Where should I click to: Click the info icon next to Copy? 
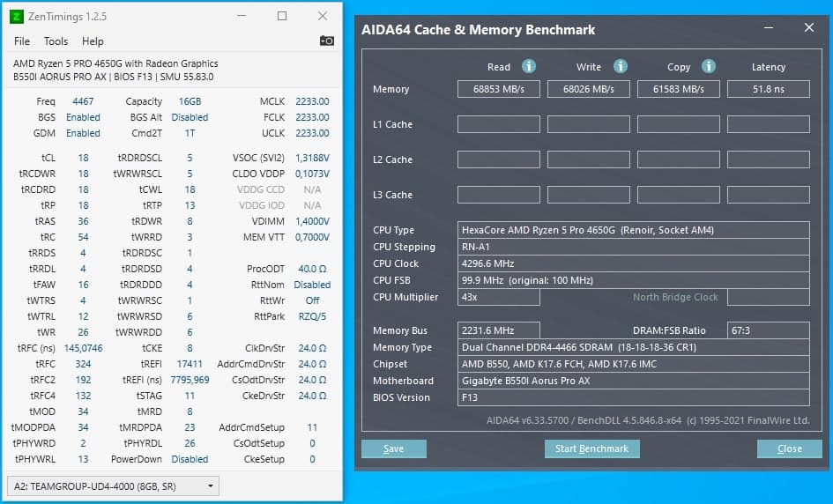(x=709, y=66)
